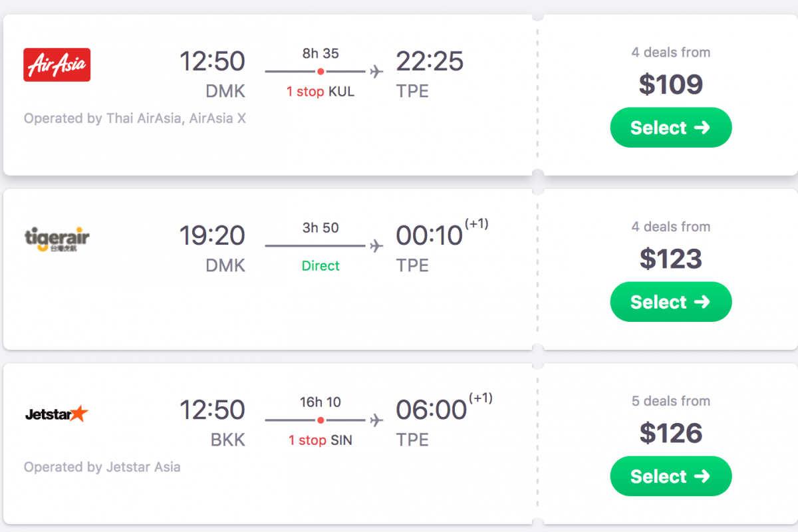Click '5 deals from' on Jetstar card
The width and height of the screenshot is (798, 532).
pos(670,401)
